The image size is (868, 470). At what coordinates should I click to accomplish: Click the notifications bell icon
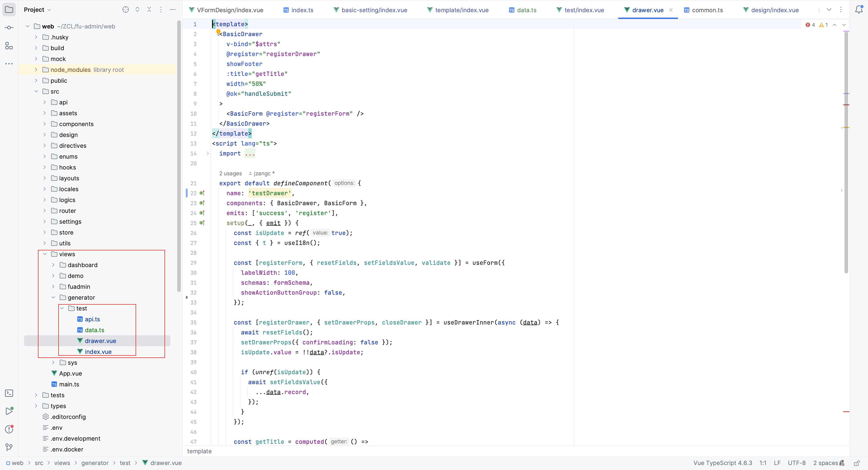click(x=859, y=9)
